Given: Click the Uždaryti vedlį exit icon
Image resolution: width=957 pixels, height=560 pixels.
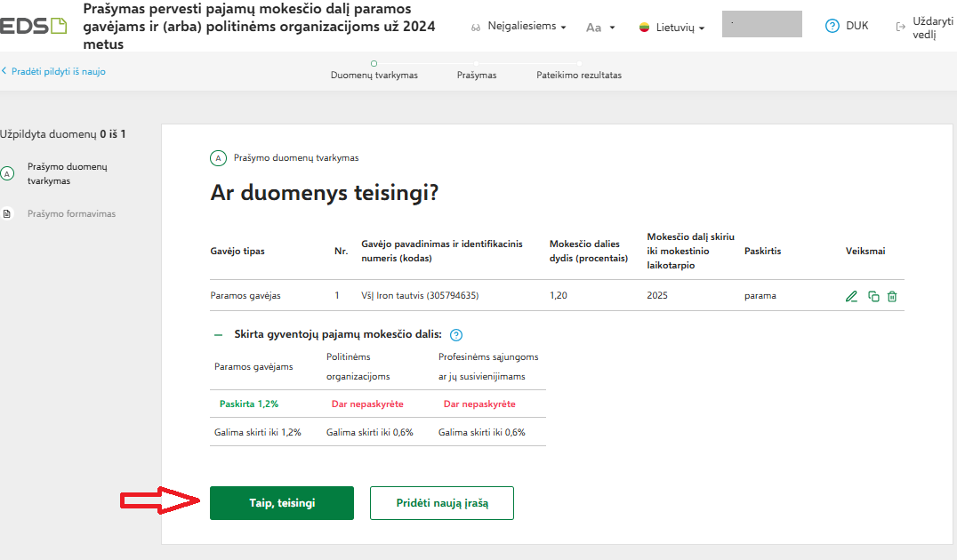Looking at the screenshot, I should point(900,27).
